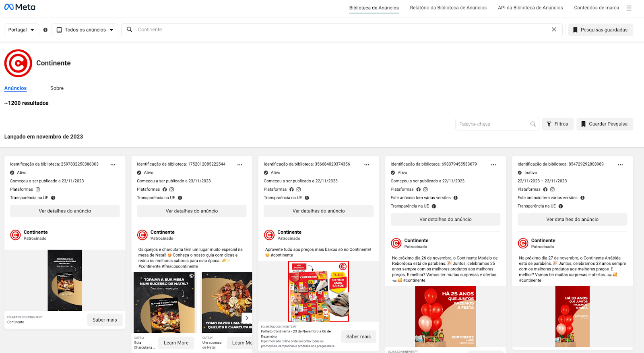
Task: Click the info icon next to Portugal
Action: pos(45,30)
